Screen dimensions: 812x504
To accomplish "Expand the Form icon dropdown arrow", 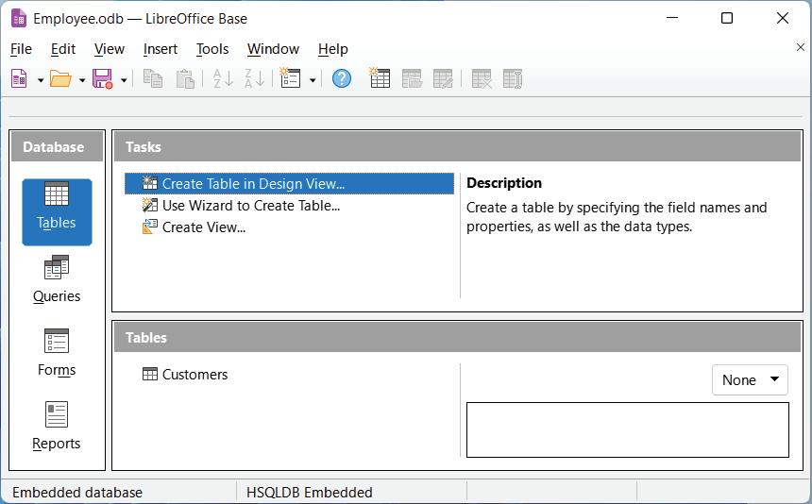I will pyautogui.click(x=313, y=80).
